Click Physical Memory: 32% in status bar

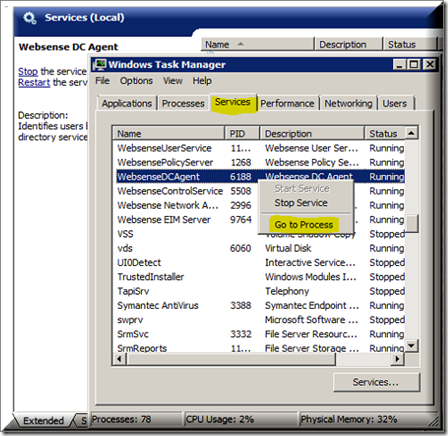[x=349, y=419]
